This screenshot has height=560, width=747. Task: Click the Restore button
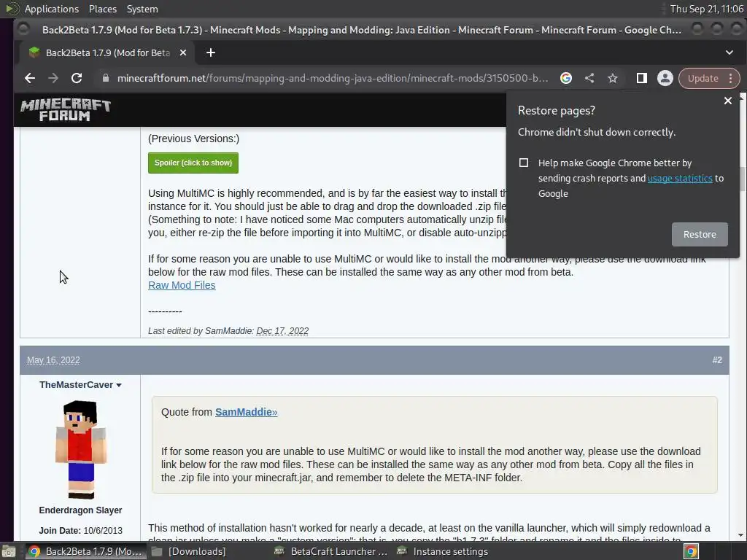[x=700, y=234]
